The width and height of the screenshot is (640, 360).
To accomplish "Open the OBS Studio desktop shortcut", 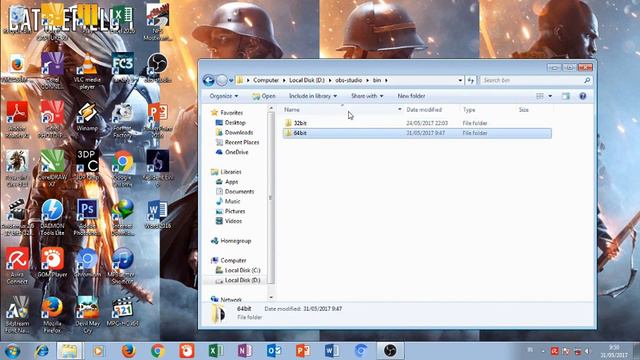I will (x=158, y=68).
